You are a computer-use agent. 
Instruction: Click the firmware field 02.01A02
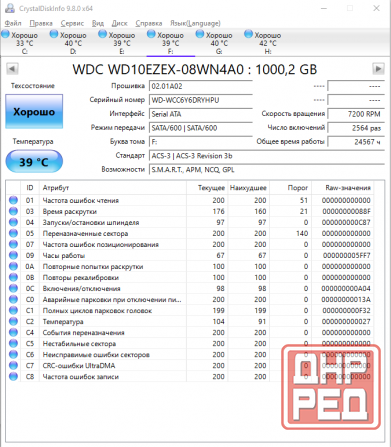[201, 86]
